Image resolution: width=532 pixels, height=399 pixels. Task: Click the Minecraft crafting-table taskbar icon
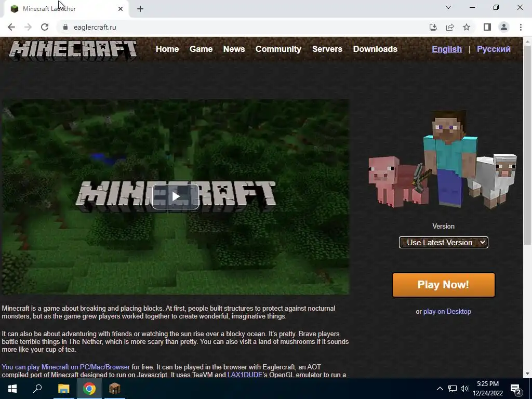click(115, 389)
